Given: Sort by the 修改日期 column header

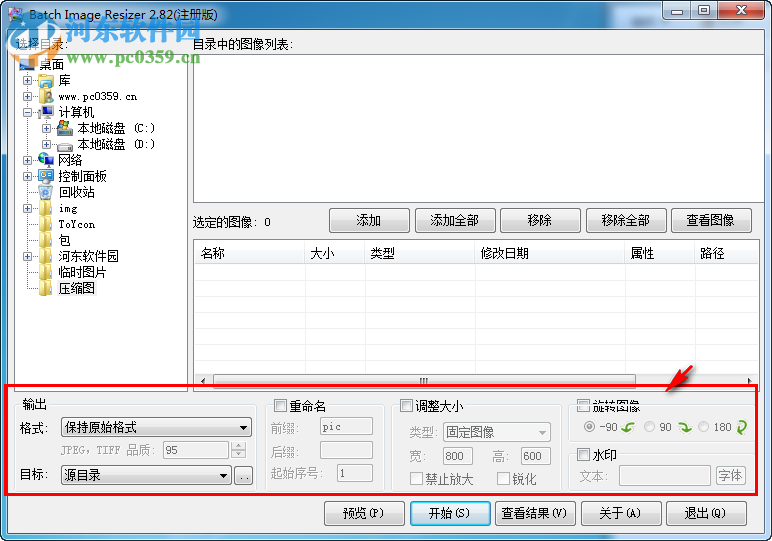Looking at the screenshot, I should pos(550,254).
